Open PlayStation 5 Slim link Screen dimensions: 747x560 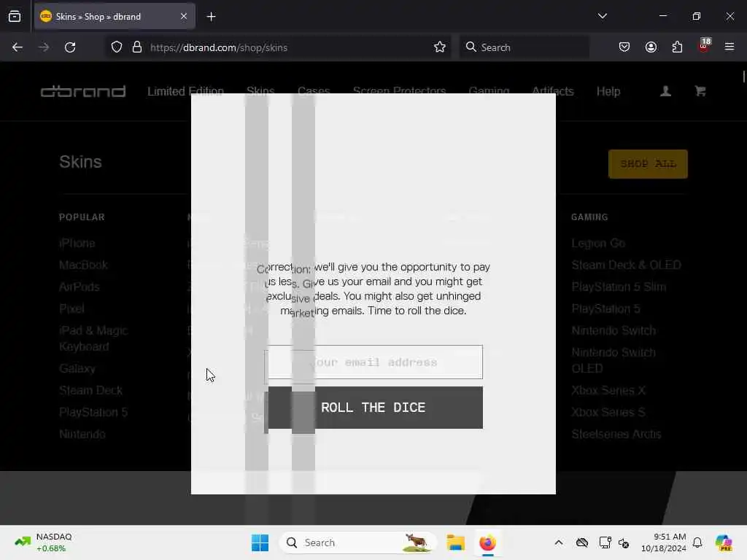(619, 287)
